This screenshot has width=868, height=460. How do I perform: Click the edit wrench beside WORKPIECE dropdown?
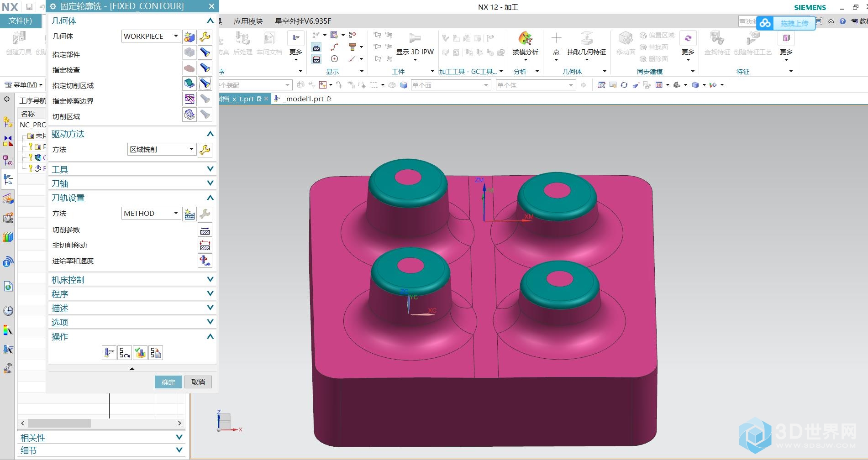[x=205, y=37]
